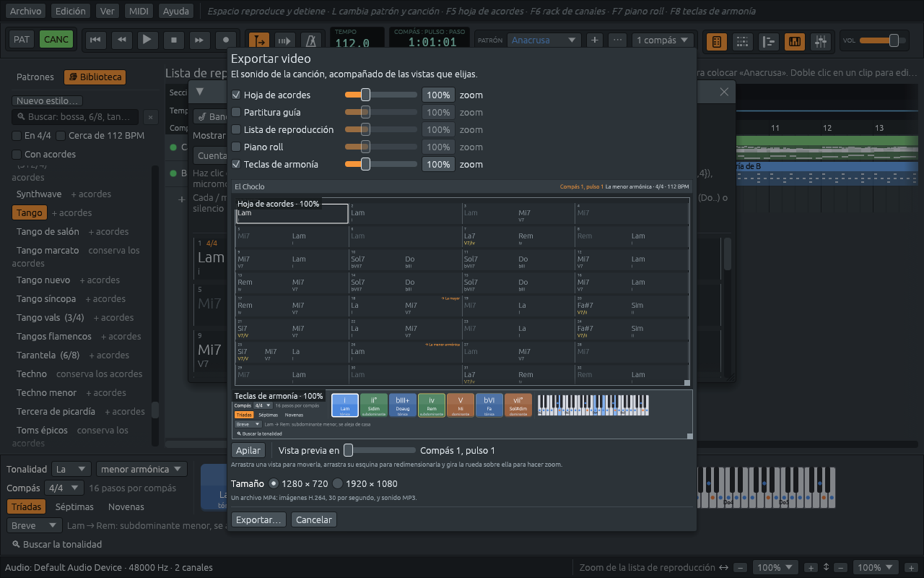Open the La key dropdown

[x=71, y=469]
